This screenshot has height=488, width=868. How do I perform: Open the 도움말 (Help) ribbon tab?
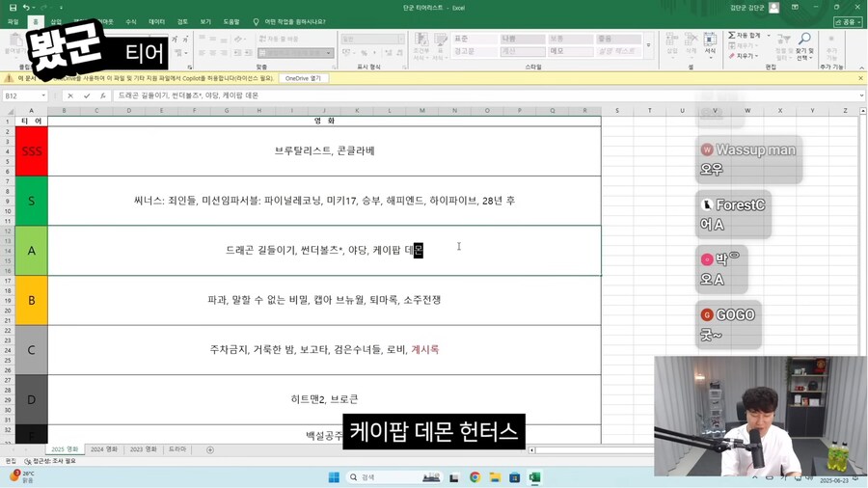tap(231, 21)
